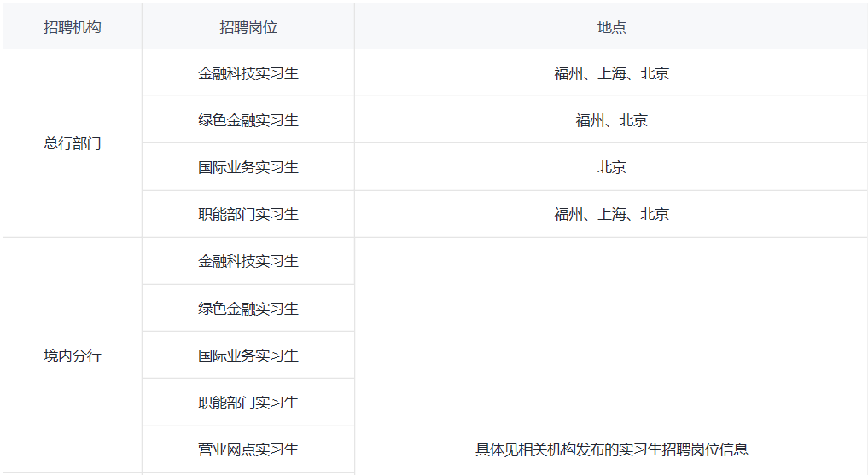Click 职能部门实习生 under 总行部门
This screenshot has width=868, height=475.
coord(248,214)
